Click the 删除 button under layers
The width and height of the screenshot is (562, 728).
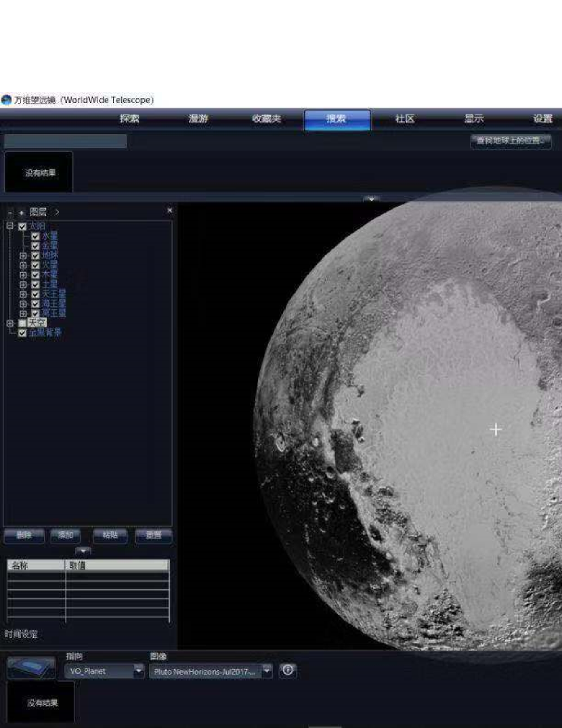click(x=24, y=535)
